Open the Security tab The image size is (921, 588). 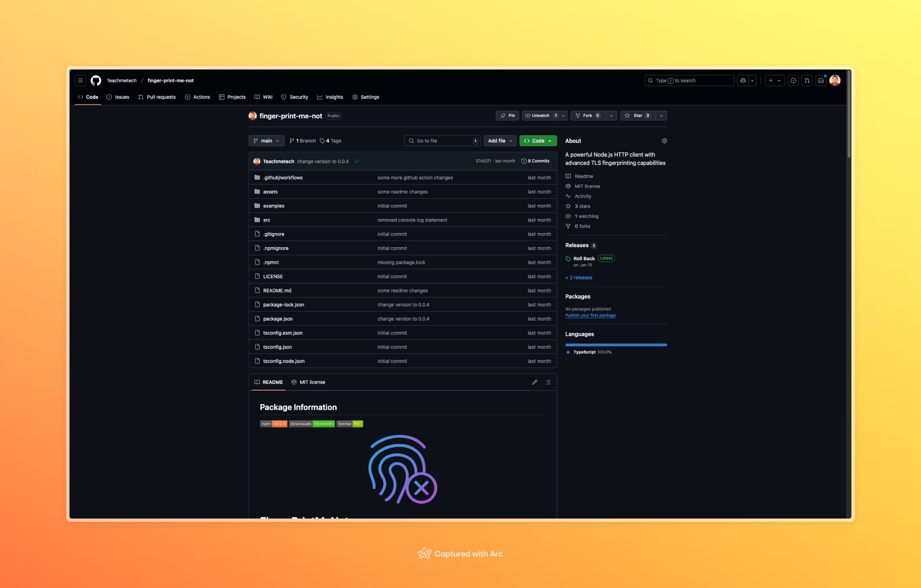click(294, 97)
